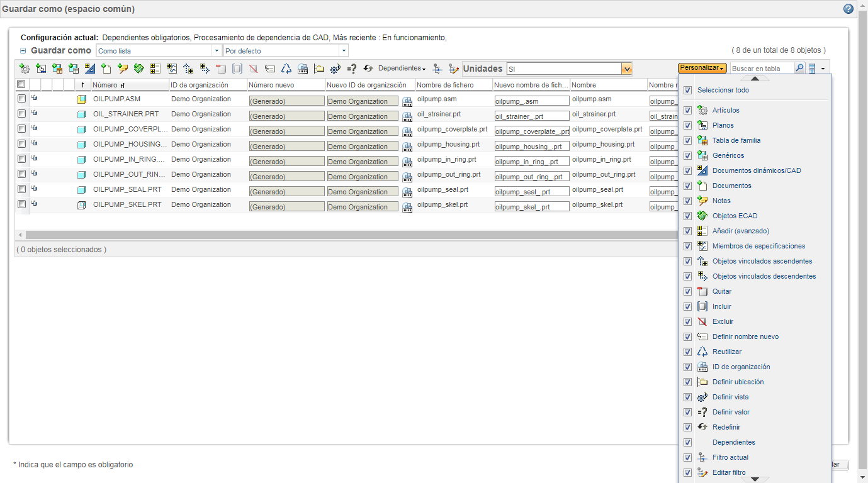Click the down arrow at the Personalizar menu bottom
Screen dimensions: 868x483
(755, 479)
